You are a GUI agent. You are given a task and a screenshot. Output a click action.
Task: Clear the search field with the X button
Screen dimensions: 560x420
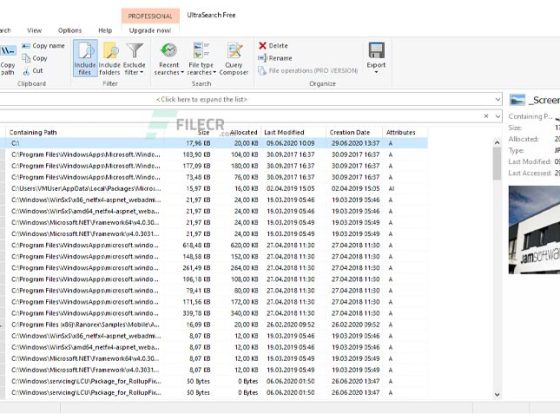(x=486, y=116)
